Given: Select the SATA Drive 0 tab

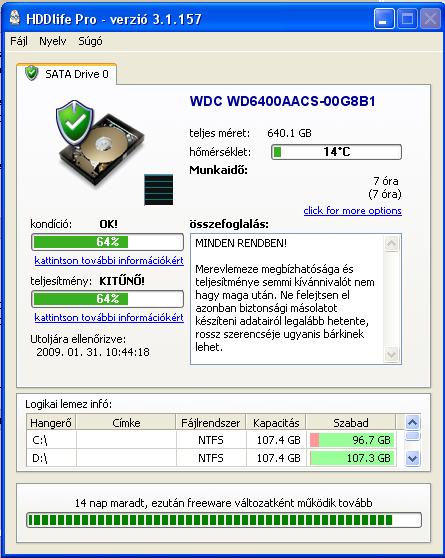Looking at the screenshot, I should [x=67, y=74].
